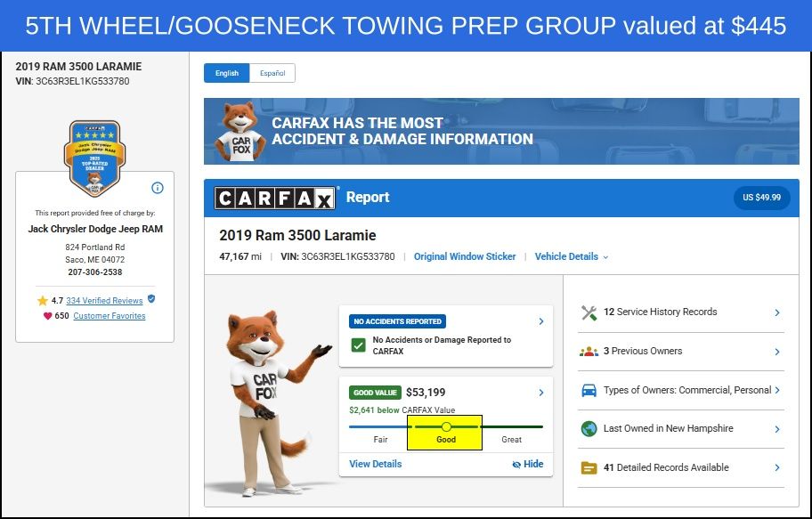Click View Details under value gauge
Image resolution: width=812 pixels, height=519 pixels.
[x=376, y=464]
